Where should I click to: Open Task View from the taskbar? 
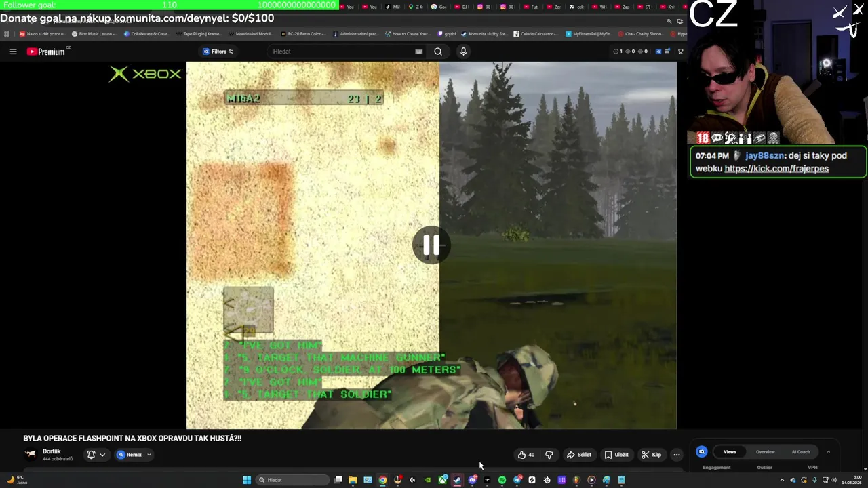tap(338, 480)
